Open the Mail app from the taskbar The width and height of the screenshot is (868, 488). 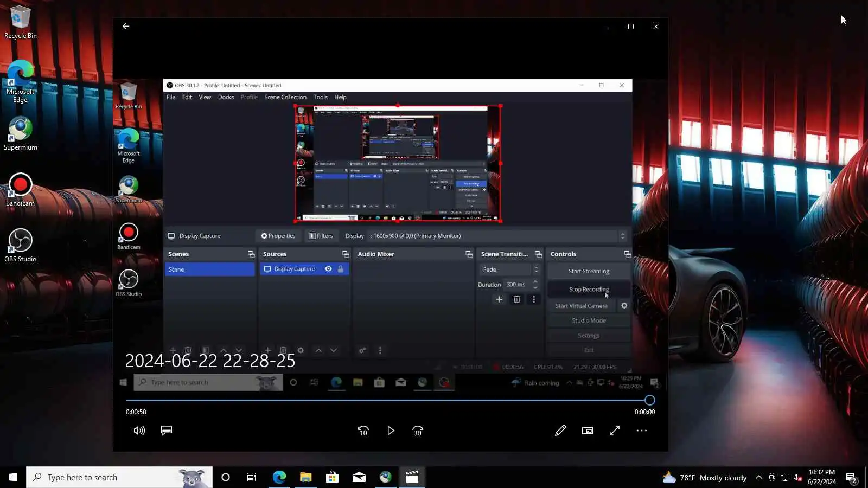pyautogui.click(x=359, y=477)
